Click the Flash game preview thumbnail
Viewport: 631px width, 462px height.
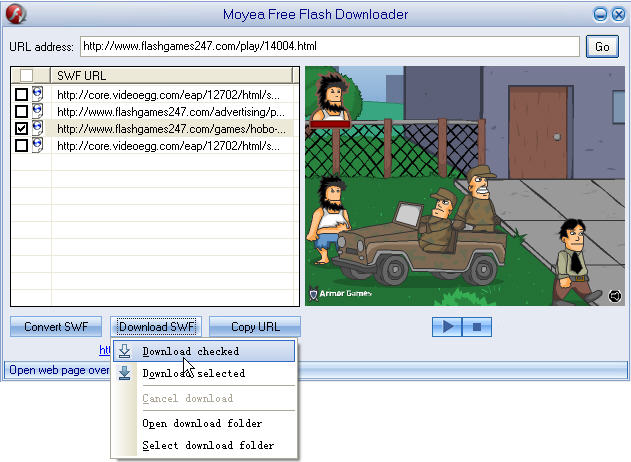pyautogui.click(x=465, y=186)
